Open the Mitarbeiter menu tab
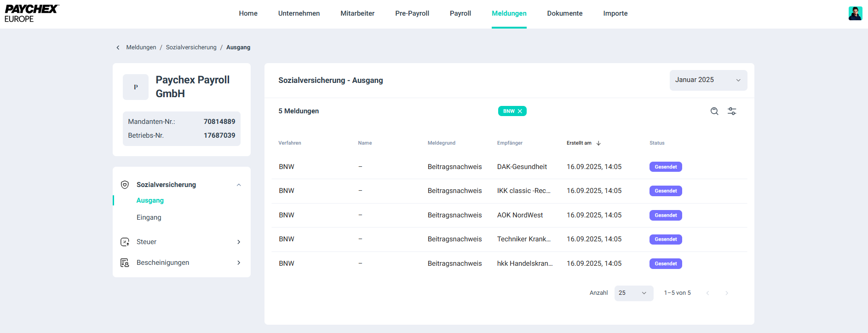This screenshot has height=333, width=868. pyautogui.click(x=357, y=13)
